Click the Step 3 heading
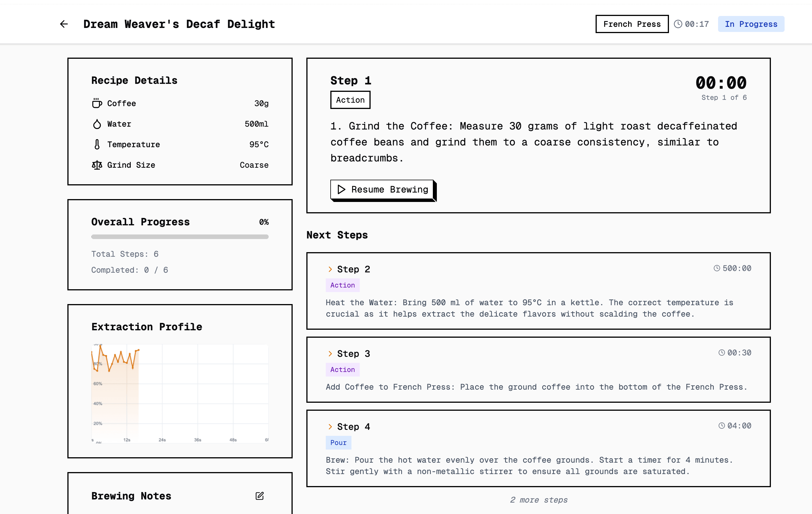Viewport: 812px width, 514px height. [353, 354]
